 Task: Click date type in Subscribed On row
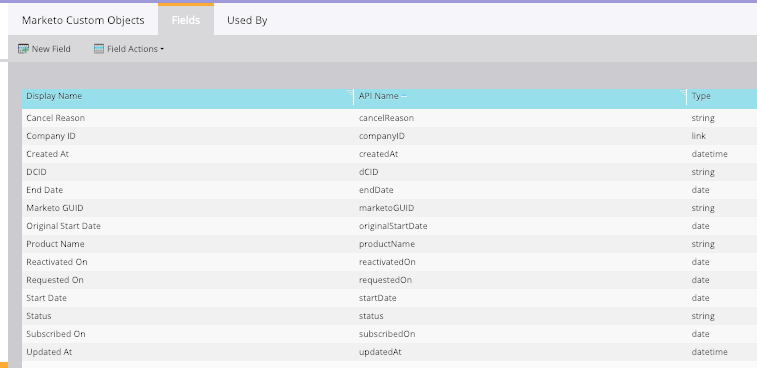point(701,334)
